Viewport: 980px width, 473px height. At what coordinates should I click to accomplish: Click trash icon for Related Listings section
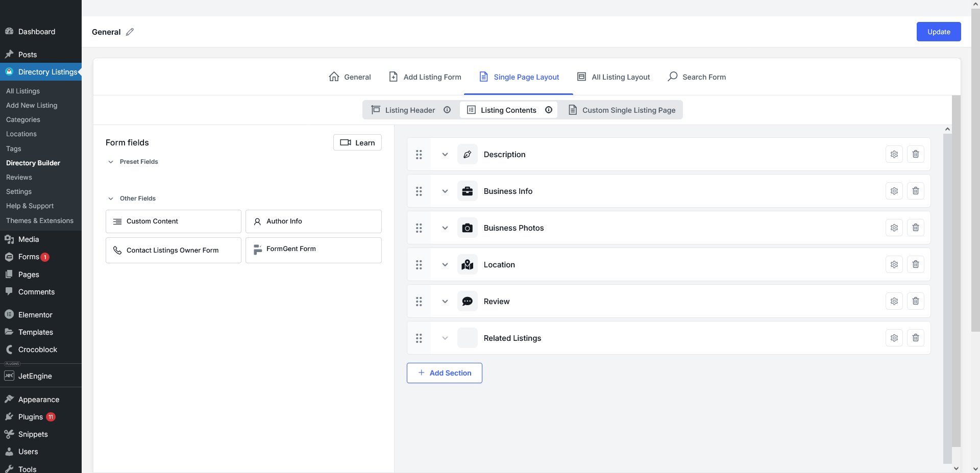point(915,338)
